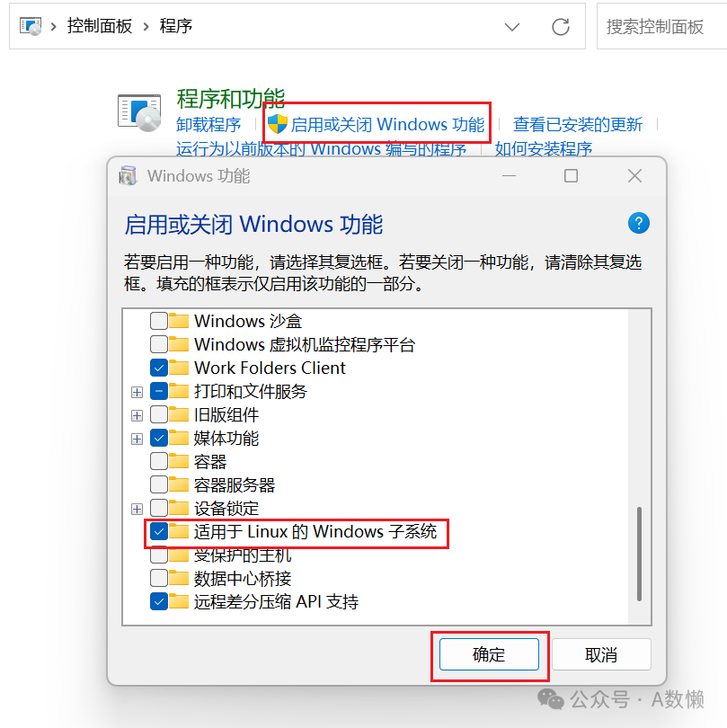Screen dimensions: 727x728
Task: Click the shield icon beside Windows 功能 link
Action: coord(278,124)
